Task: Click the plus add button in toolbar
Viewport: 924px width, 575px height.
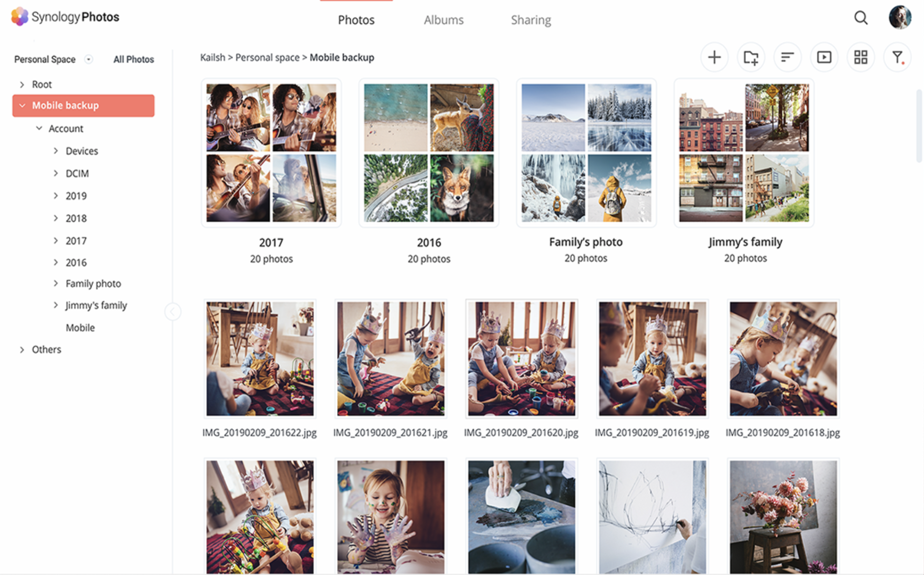Action: tap(714, 57)
